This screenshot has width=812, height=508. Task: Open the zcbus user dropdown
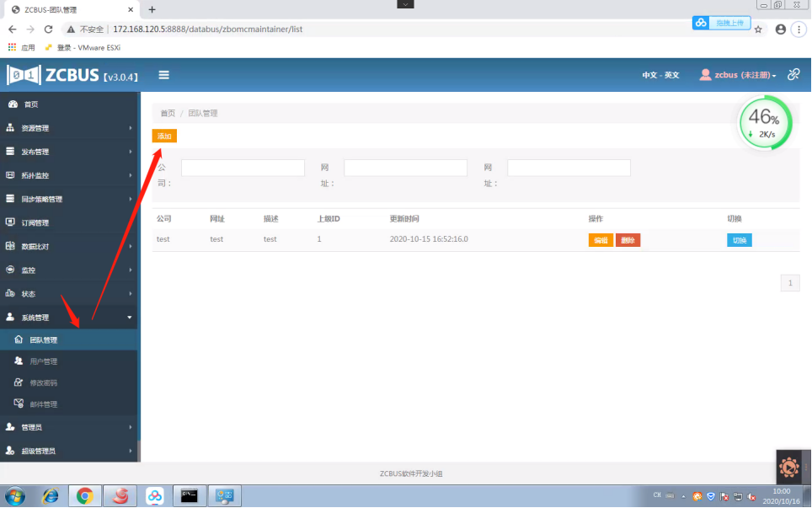(x=738, y=75)
